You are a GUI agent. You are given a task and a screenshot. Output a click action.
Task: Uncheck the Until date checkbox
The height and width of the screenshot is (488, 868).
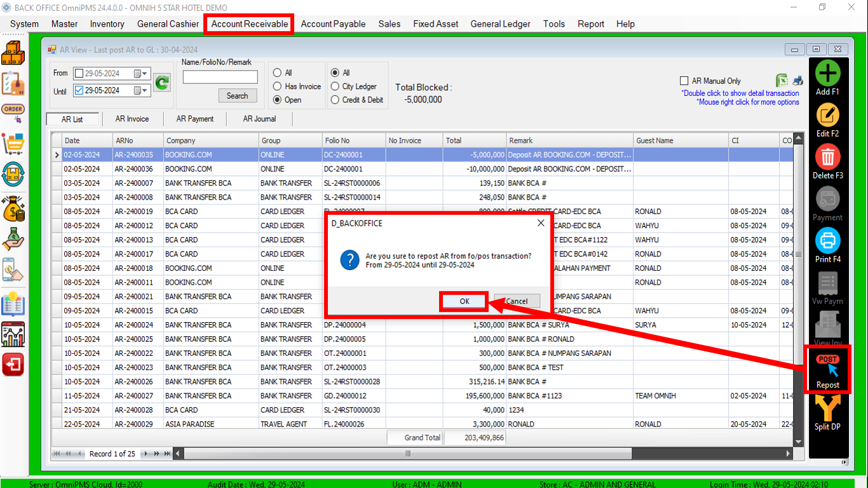point(78,91)
